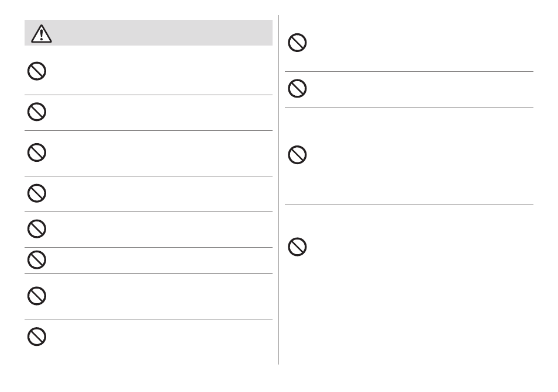
Task: Click the lowest horizontal divider in the right column
Action: pyautogui.click(x=409, y=204)
